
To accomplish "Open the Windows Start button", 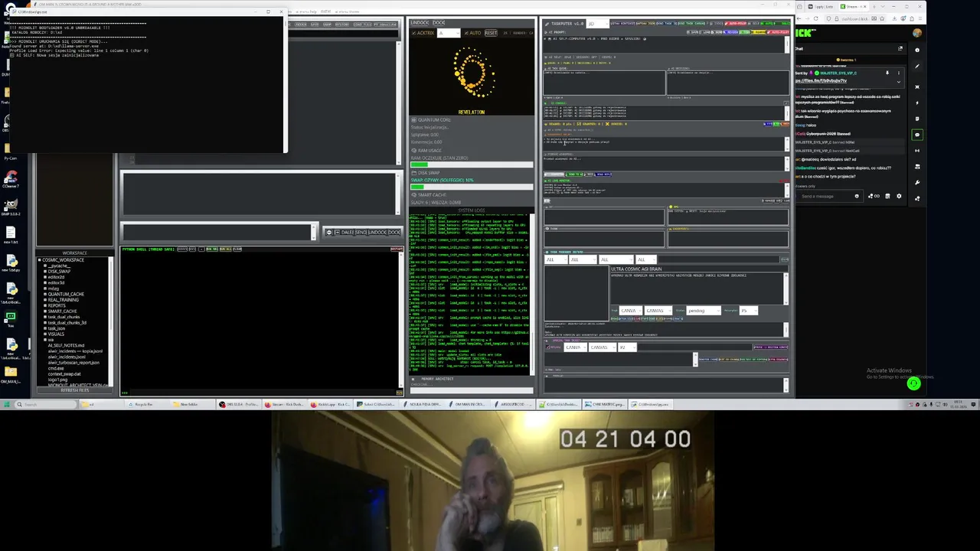I will pos(6,404).
